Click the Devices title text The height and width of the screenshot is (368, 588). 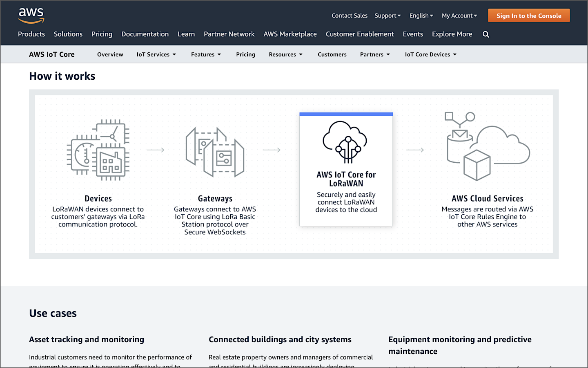[98, 199]
